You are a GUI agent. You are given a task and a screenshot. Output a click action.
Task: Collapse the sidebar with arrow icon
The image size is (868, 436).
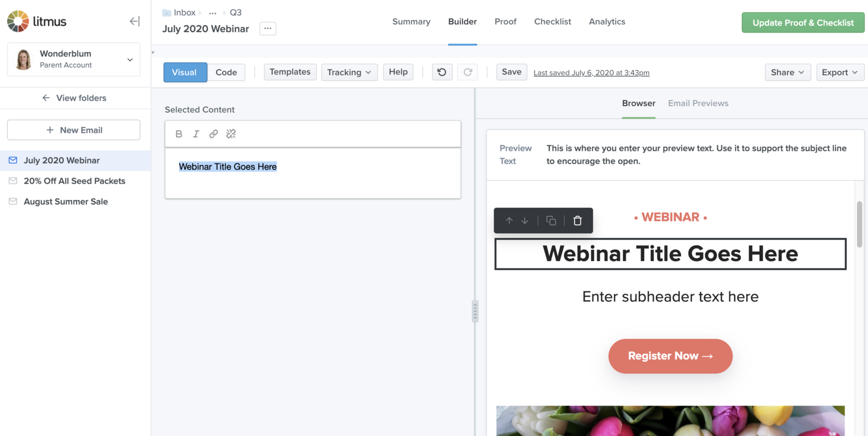(134, 21)
